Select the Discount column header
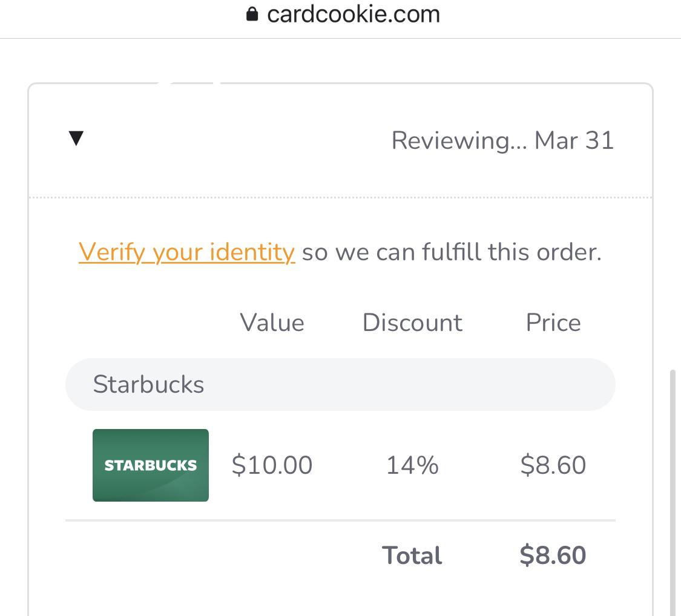Image resolution: width=681 pixels, height=616 pixels. click(x=412, y=323)
